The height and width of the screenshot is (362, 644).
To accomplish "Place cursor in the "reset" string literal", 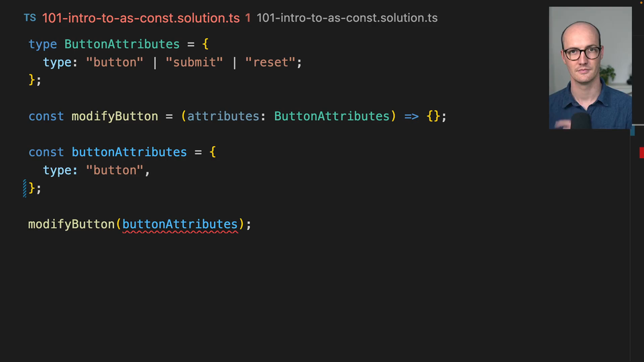I will click(270, 62).
